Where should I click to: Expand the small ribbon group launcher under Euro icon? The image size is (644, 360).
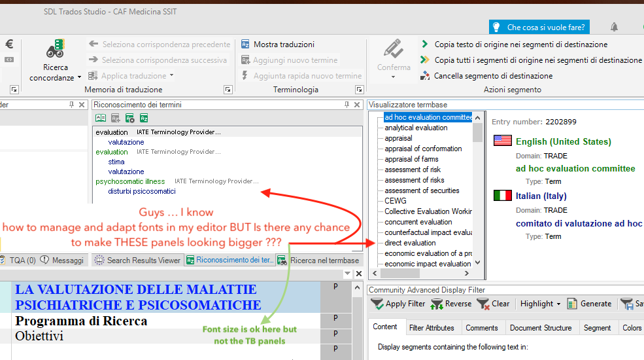[x=14, y=89]
